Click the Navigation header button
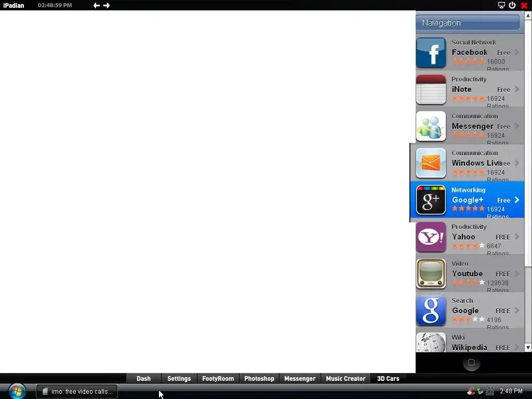532x399 pixels. tap(468, 22)
